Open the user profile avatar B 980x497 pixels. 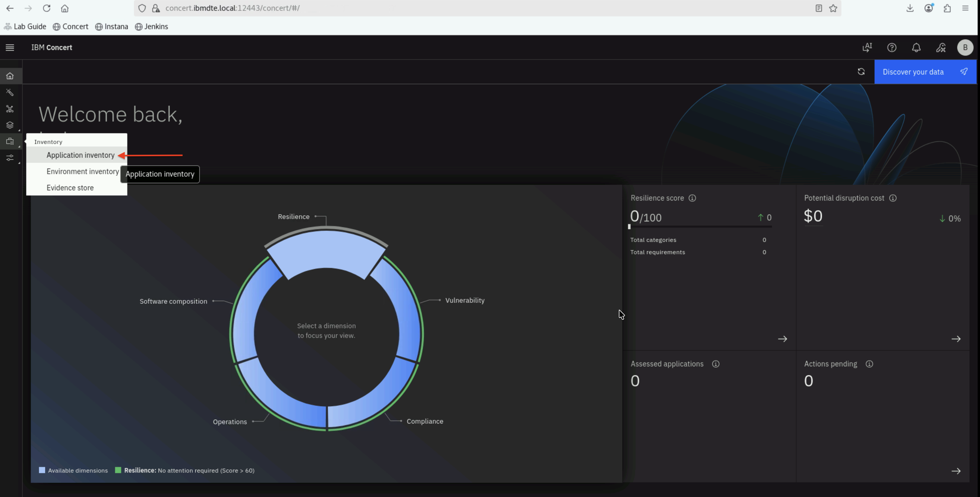(x=965, y=48)
